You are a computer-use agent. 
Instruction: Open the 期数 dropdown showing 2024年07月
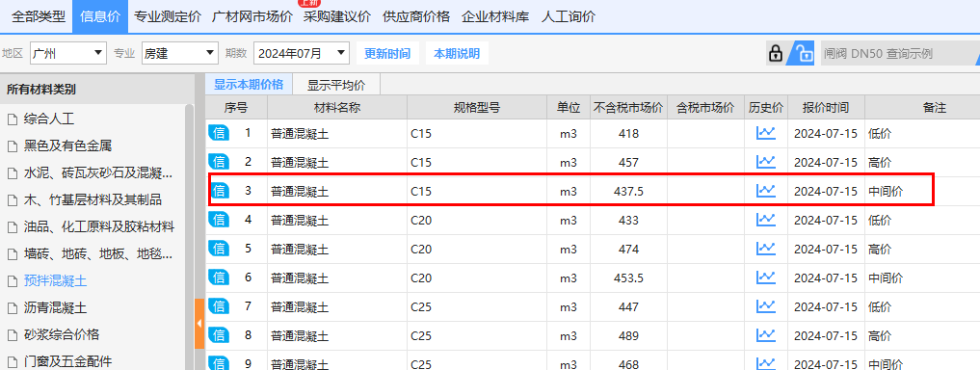point(302,54)
